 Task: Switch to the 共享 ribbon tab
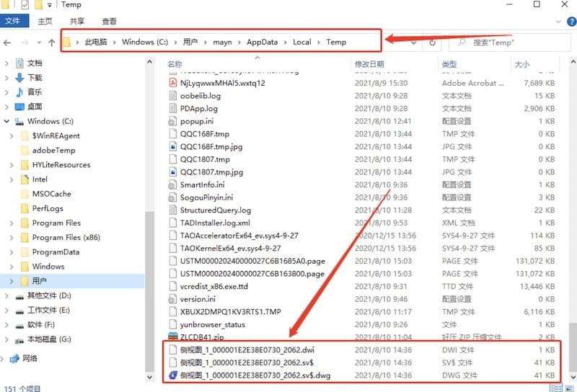coord(77,22)
